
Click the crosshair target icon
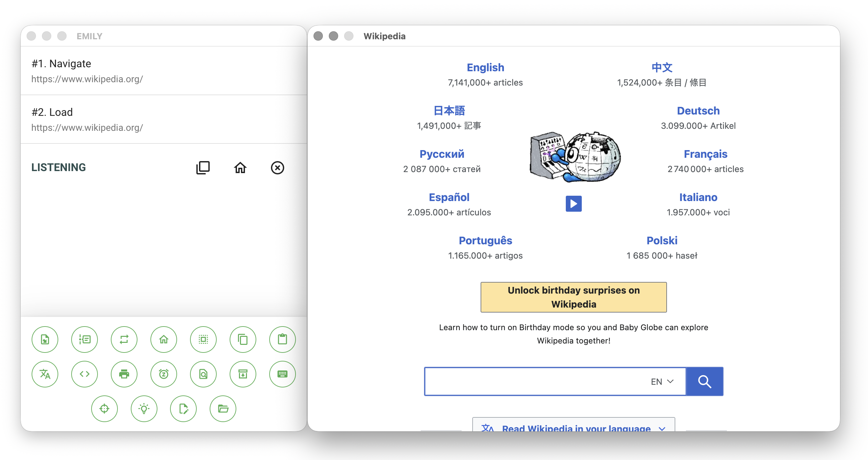pos(105,408)
